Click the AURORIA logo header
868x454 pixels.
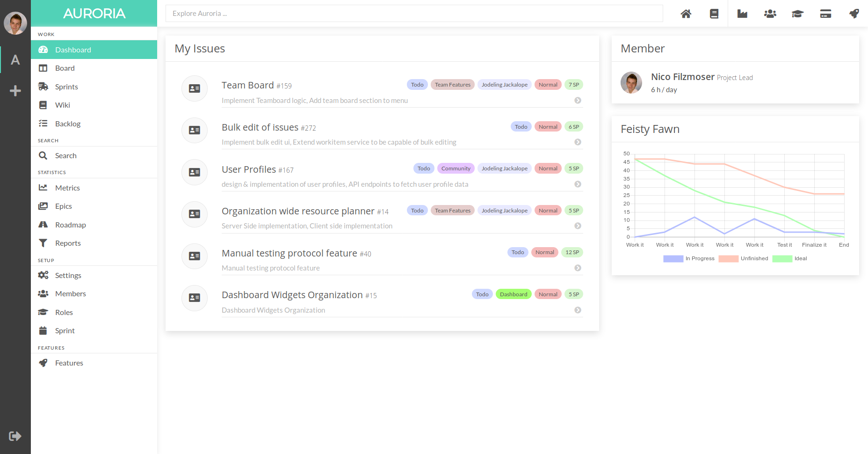pos(94,14)
